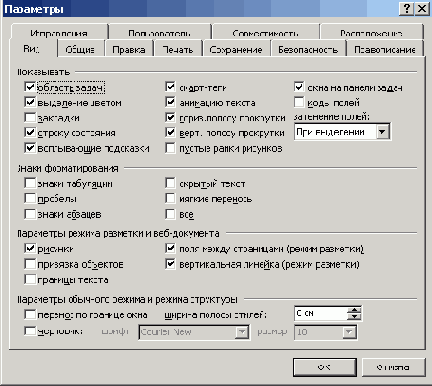Toggle the смарт-теги checkbox
Screen dimensions: 432x386
tap(170, 87)
